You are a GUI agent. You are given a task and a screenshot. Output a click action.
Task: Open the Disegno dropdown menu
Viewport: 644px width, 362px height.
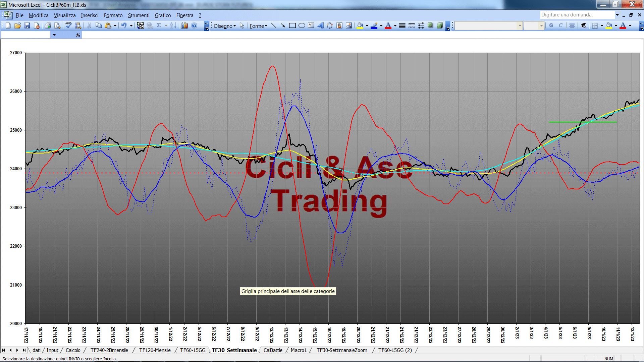pyautogui.click(x=225, y=26)
